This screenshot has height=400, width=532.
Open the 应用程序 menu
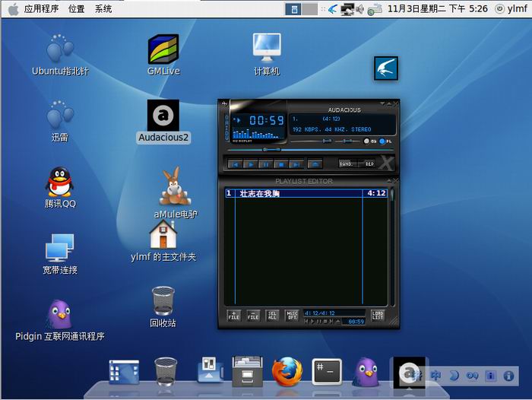41,9
